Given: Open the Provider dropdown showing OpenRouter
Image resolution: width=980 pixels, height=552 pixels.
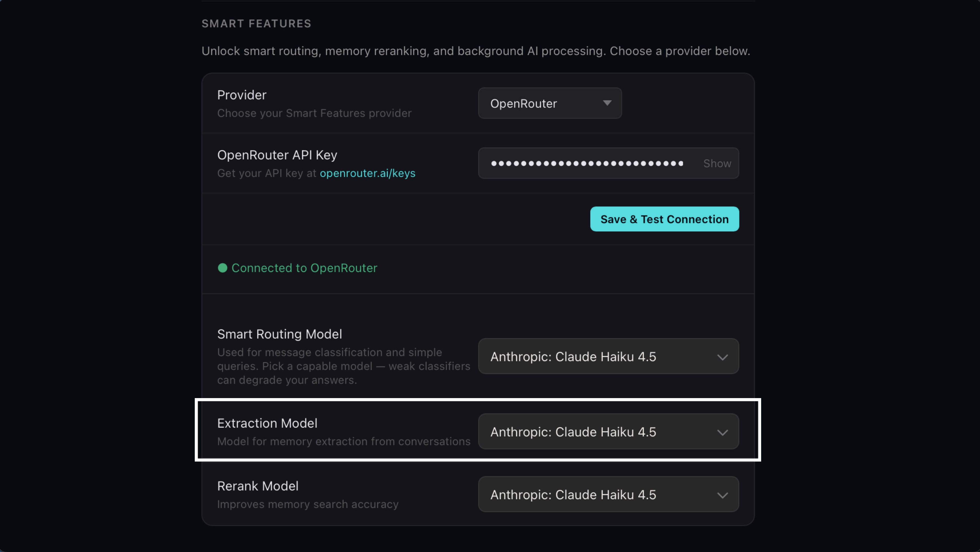Looking at the screenshot, I should coord(550,103).
